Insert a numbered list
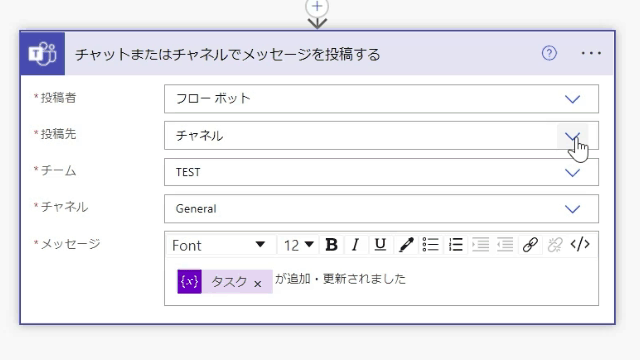The width and height of the screenshot is (640, 360). tap(455, 245)
